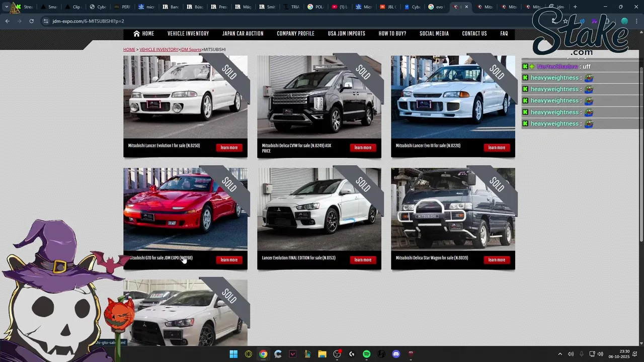
Task: Open the tab search dropdown arrow
Action: tap(7, 7)
